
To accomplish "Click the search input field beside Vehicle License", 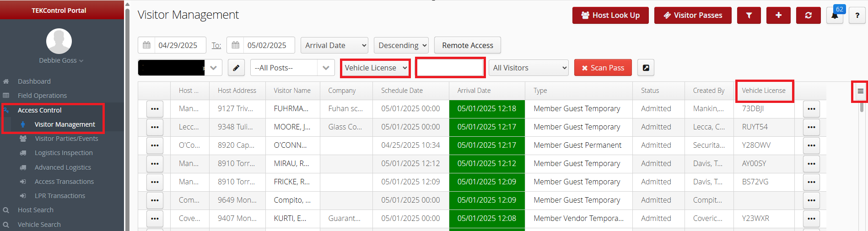I will pyautogui.click(x=450, y=68).
